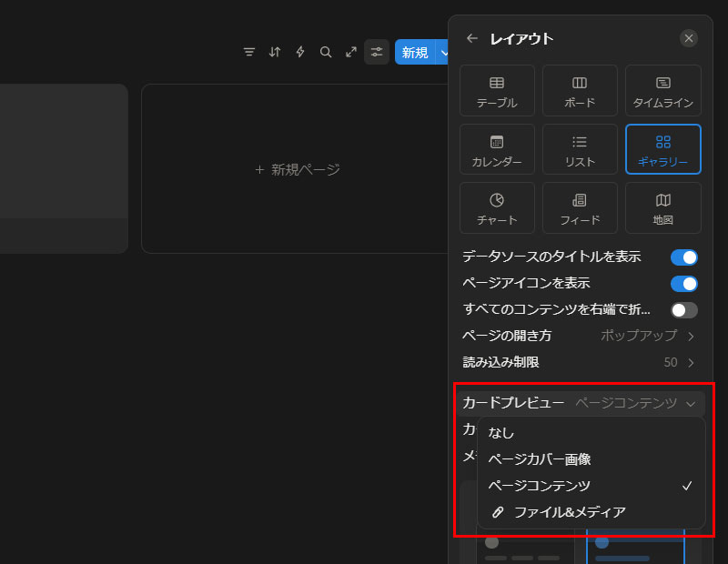
Task: Open the 読み込み制限 setting
Action: click(x=678, y=362)
